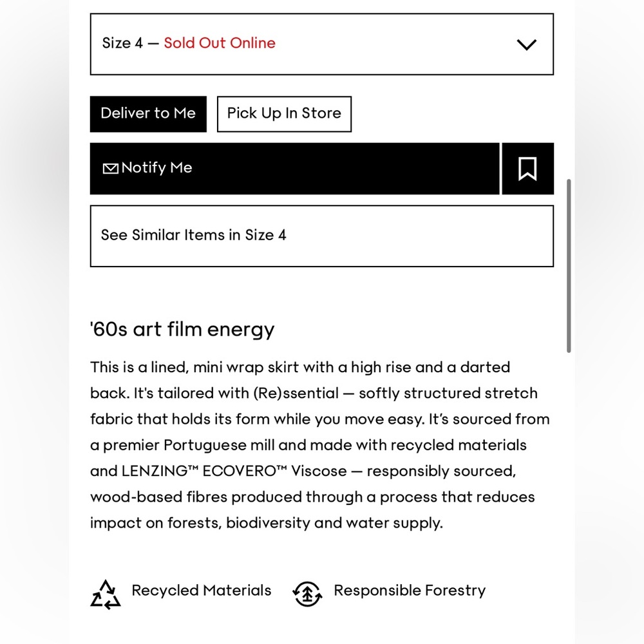Click the envelope icon beside Notify Me
The height and width of the screenshot is (644, 644).
point(111,168)
